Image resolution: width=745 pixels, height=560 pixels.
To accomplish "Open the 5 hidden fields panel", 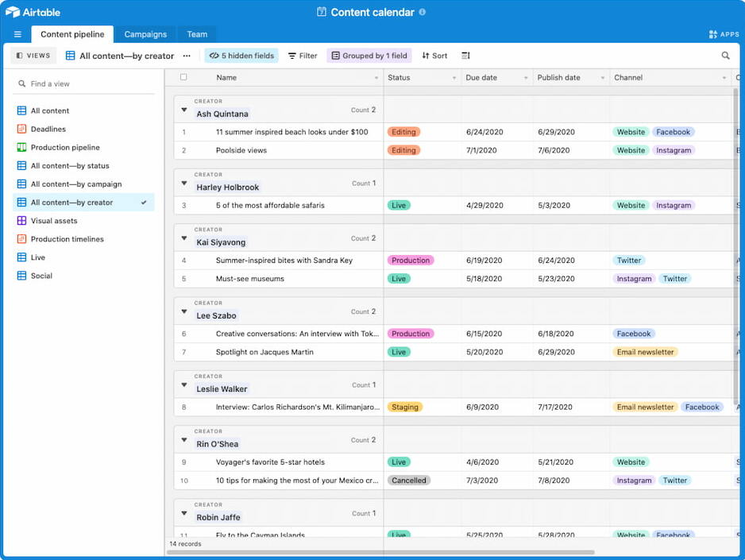I will point(241,56).
